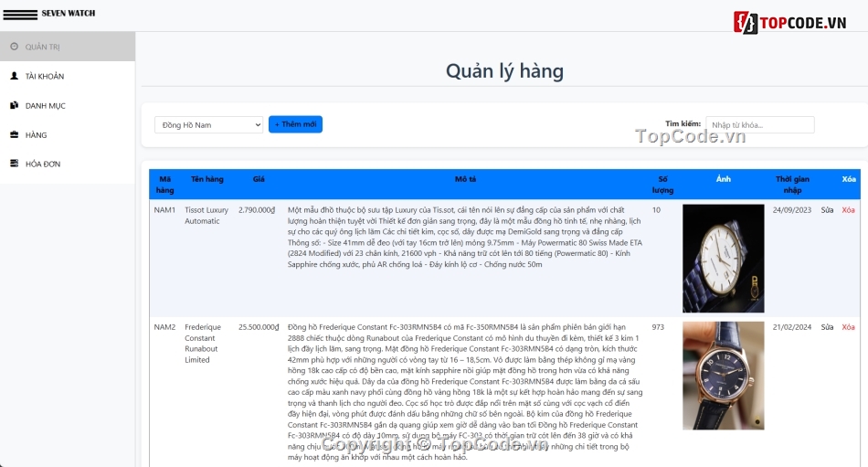Click Sửa for Tissot Luxury Automatic
The width and height of the screenshot is (868, 467).
(827, 210)
